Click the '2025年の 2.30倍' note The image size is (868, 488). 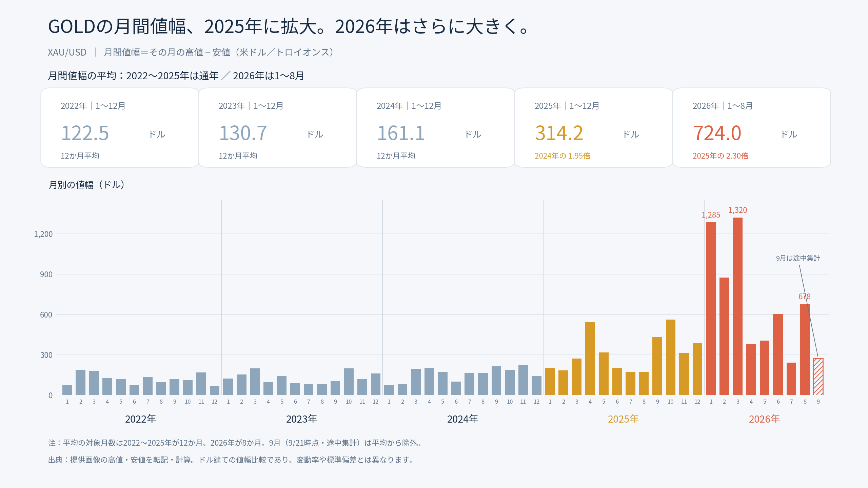721,156
